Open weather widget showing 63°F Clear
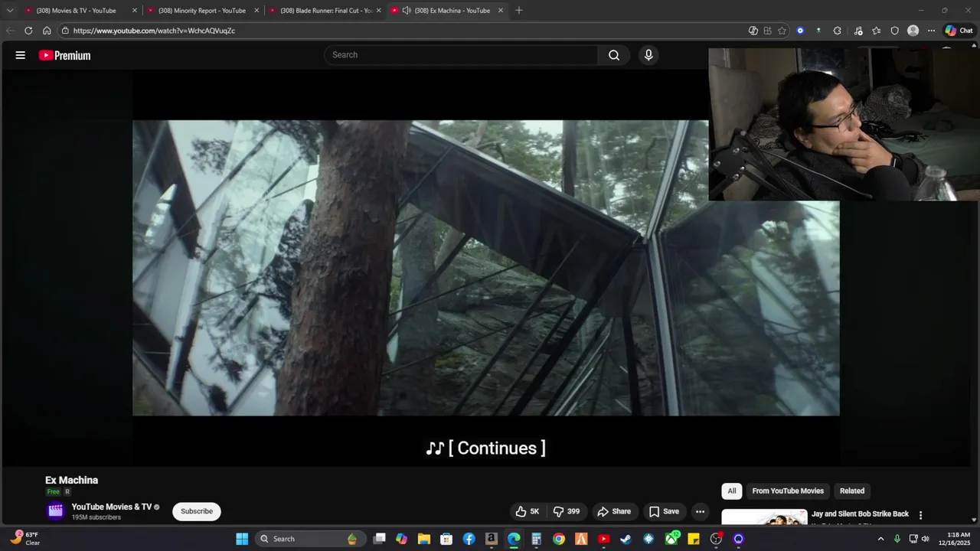 tap(24, 539)
